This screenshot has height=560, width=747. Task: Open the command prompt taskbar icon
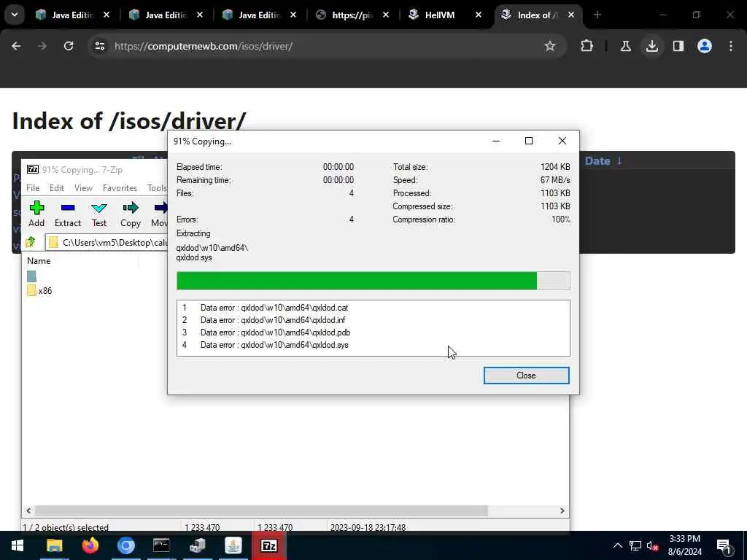point(161,545)
